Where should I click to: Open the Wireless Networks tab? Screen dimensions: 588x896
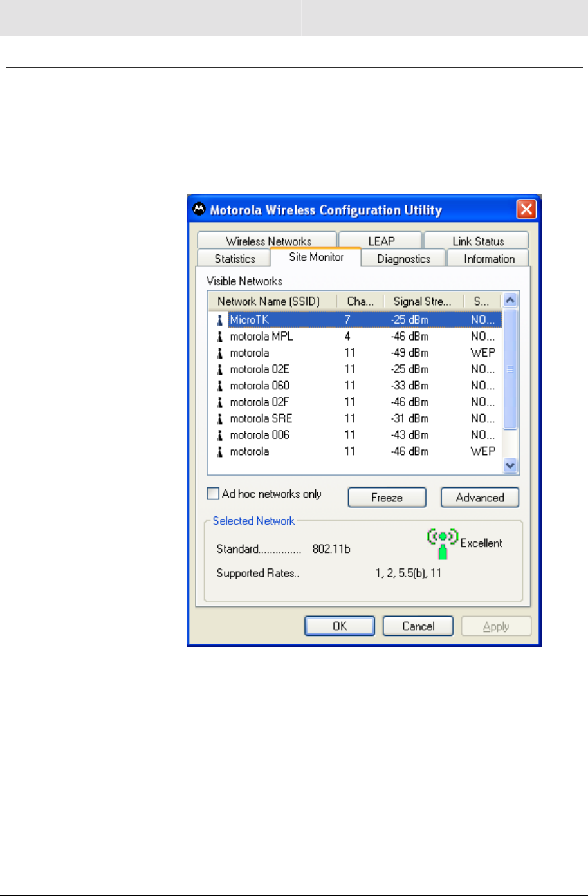coord(267,241)
